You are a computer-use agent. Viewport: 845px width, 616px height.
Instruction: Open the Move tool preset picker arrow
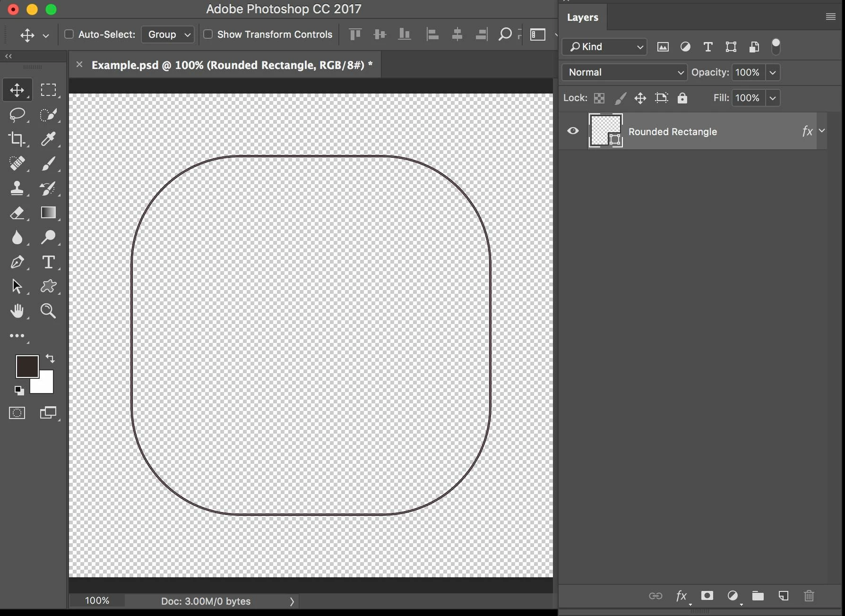point(46,35)
